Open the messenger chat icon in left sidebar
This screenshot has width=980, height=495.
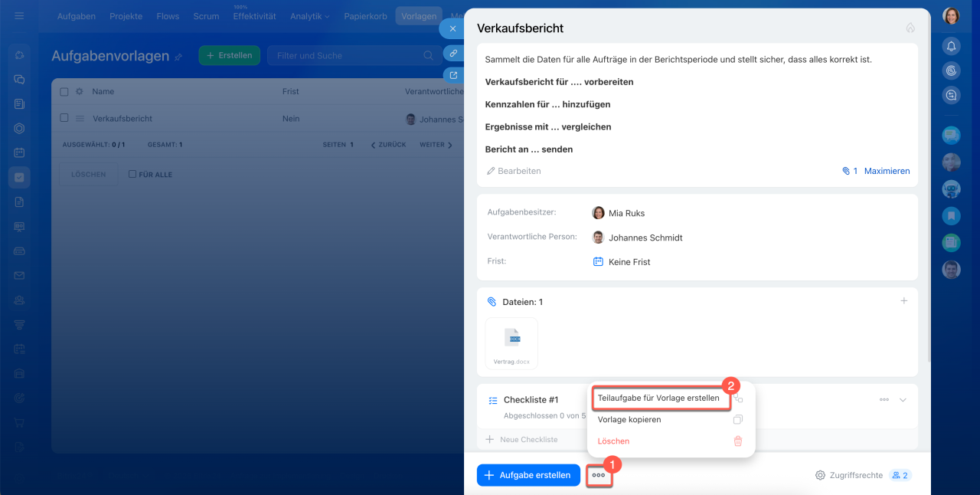pos(19,79)
